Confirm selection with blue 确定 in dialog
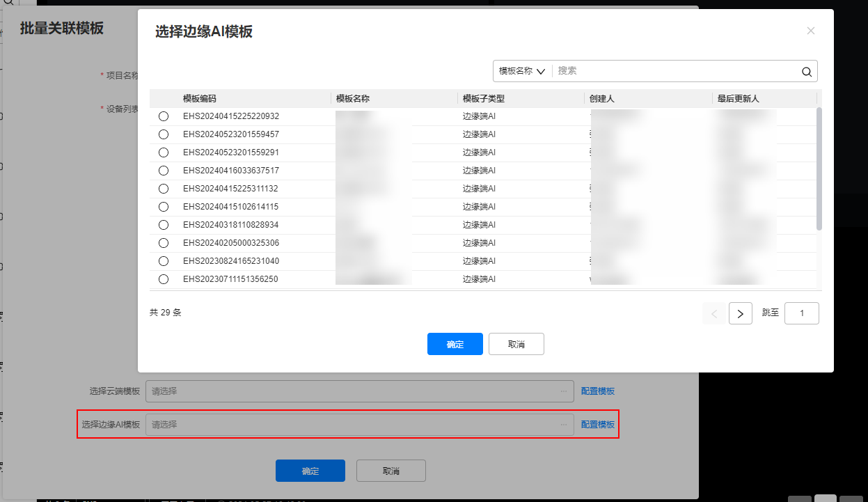Screen dimensions: 868x502 [455, 344]
